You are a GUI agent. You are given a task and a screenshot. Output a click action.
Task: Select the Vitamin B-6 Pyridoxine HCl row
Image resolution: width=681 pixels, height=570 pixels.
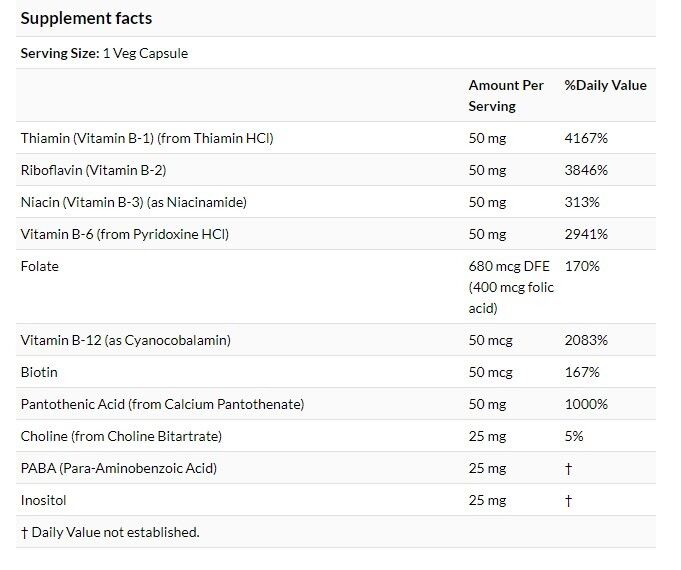click(336, 234)
